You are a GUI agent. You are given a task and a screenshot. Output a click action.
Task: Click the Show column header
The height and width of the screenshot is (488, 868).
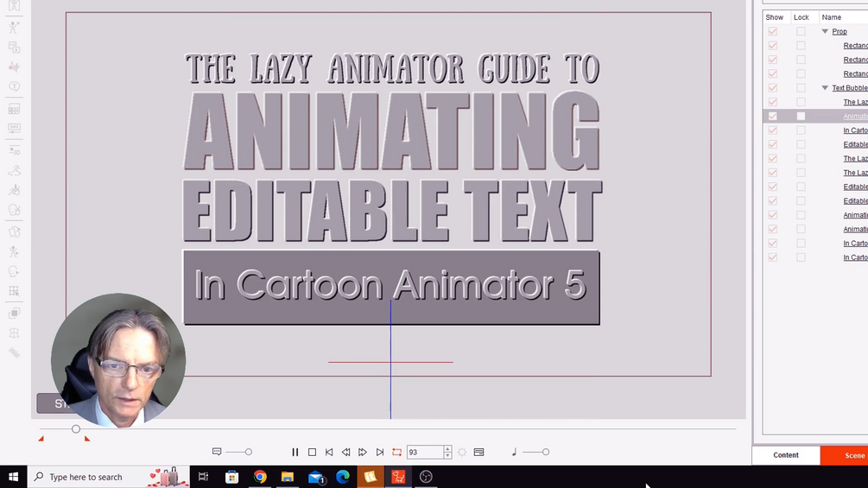coord(775,17)
